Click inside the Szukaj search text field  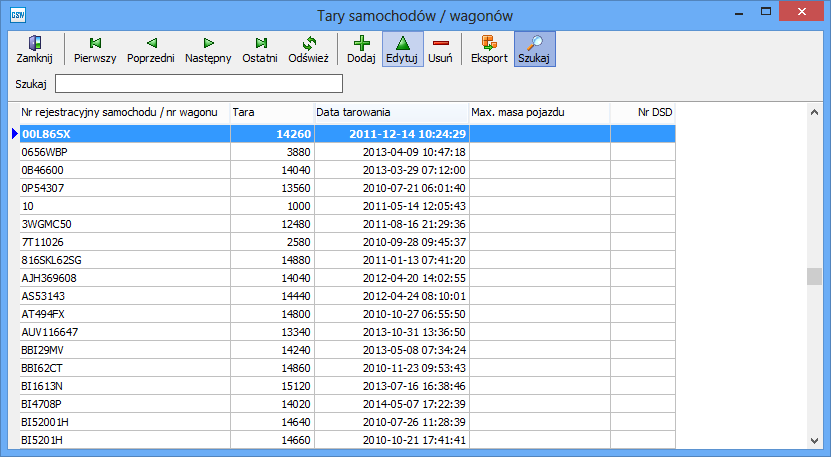pyautogui.click(x=198, y=83)
